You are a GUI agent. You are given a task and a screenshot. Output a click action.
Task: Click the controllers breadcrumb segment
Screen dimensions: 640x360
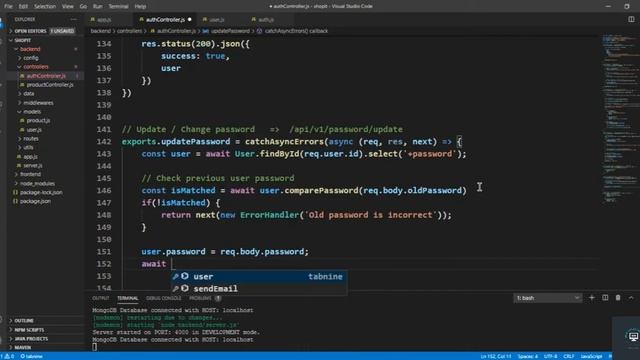[129, 31]
